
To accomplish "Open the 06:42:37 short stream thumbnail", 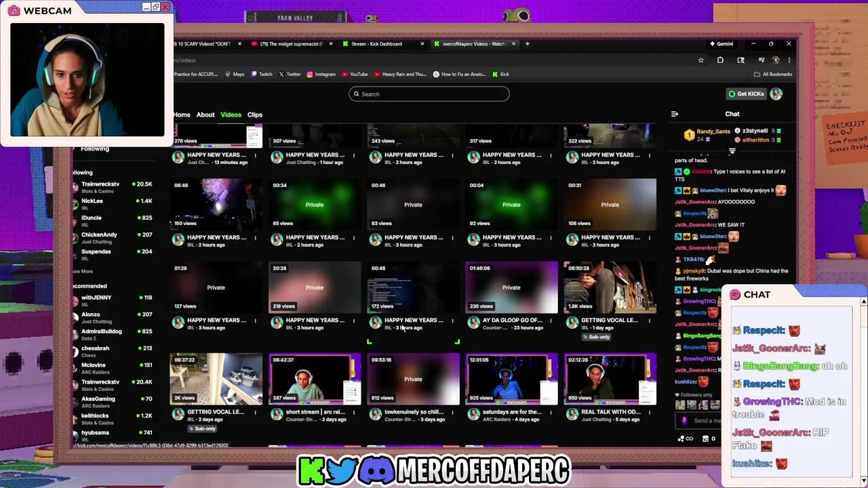I will coord(315,379).
